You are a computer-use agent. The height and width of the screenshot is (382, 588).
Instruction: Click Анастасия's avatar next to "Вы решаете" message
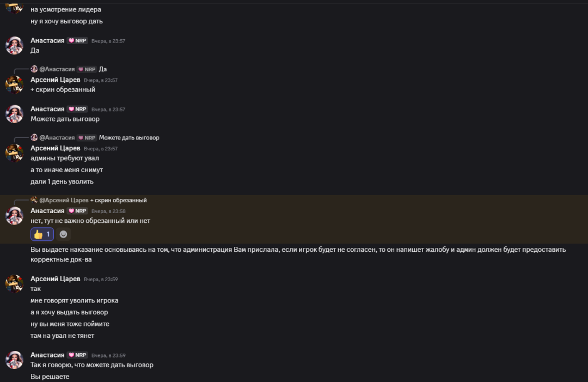tap(14, 360)
